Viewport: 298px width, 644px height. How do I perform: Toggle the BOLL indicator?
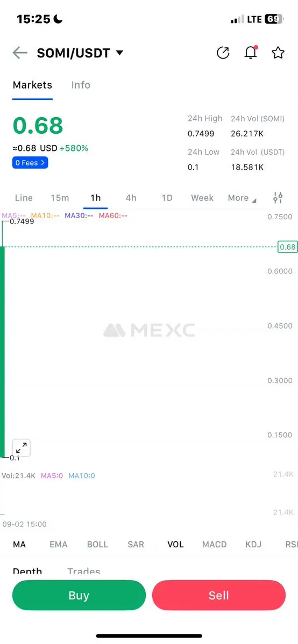97,544
